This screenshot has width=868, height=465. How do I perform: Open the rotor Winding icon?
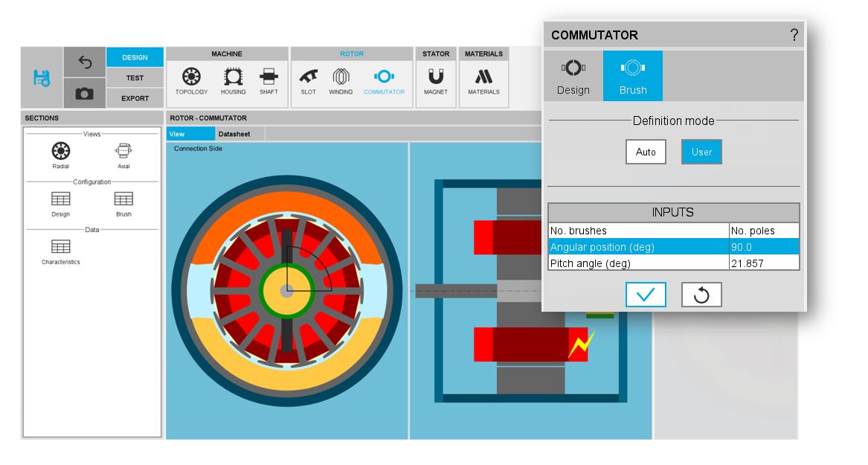click(x=341, y=80)
